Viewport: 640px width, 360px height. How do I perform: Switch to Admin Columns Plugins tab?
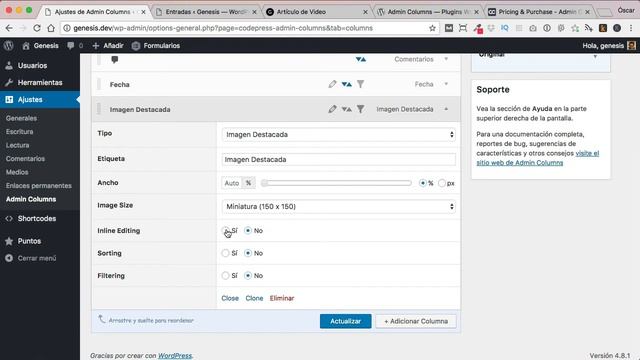pyautogui.click(x=427, y=12)
